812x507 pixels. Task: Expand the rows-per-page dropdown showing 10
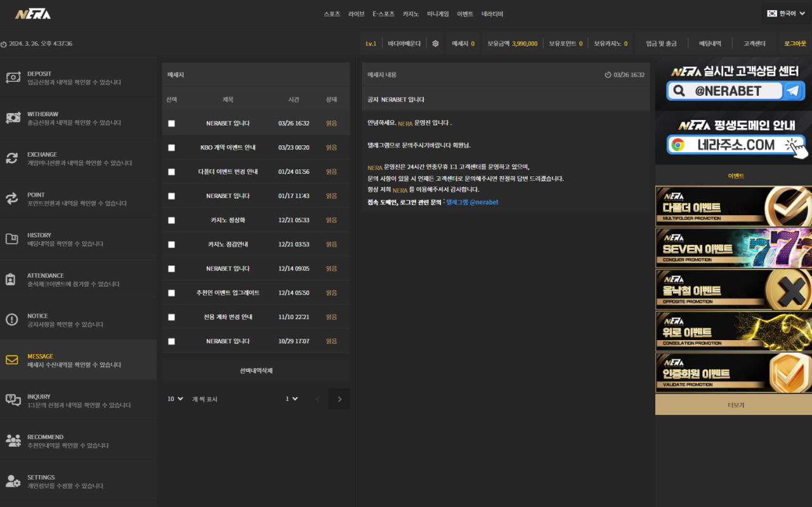[175, 398]
